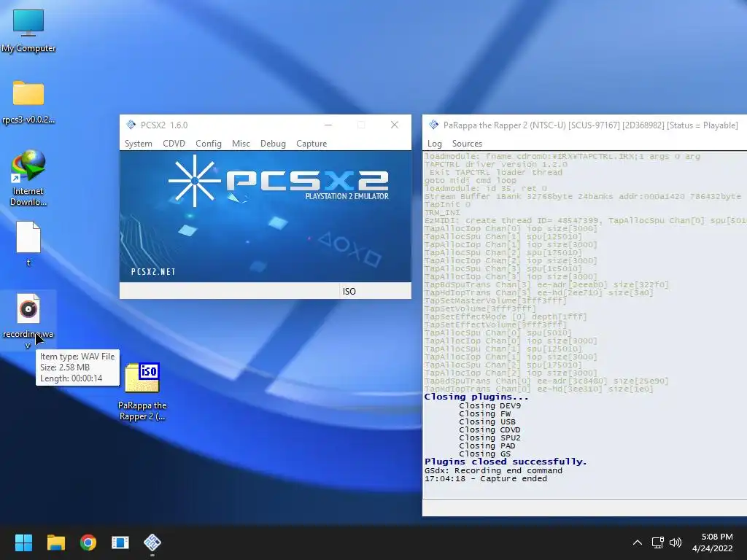The height and width of the screenshot is (560, 747).
Task: Click the 'Closing plugins...' log line
Action: pyautogui.click(x=476, y=397)
